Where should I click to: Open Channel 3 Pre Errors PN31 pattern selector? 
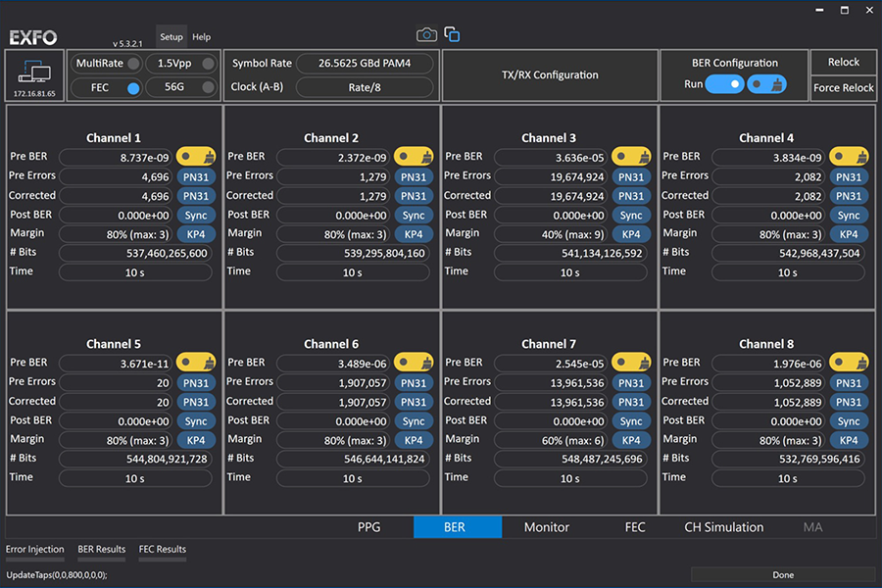(x=631, y=177)
